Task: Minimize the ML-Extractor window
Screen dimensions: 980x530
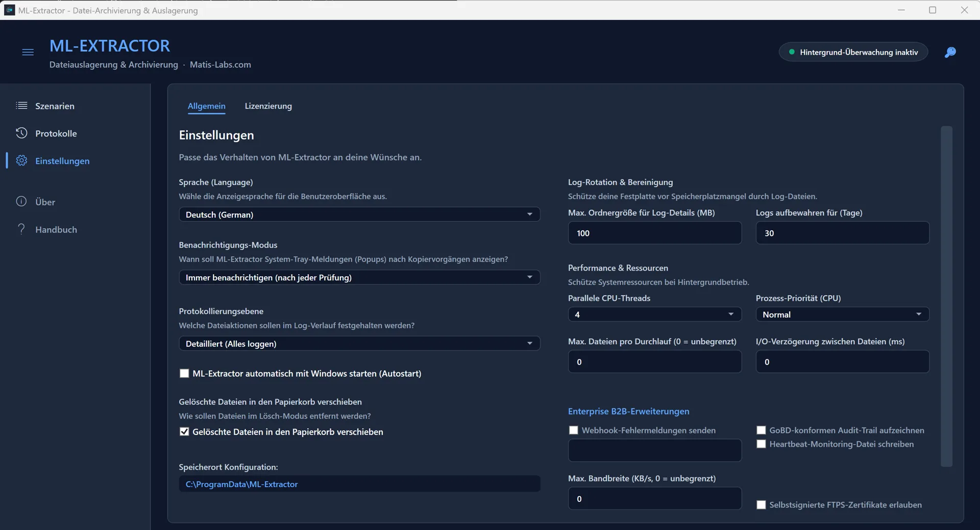Action: click(901, 10)
